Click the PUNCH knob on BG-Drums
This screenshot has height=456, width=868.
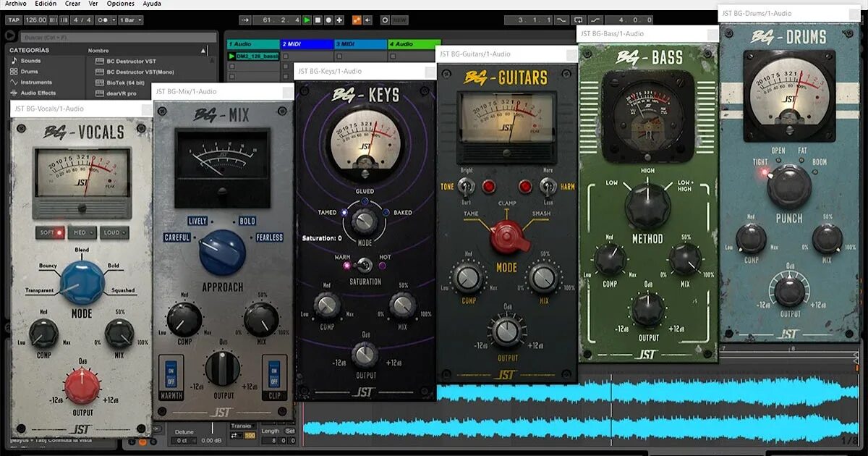[x=789, y=187]
